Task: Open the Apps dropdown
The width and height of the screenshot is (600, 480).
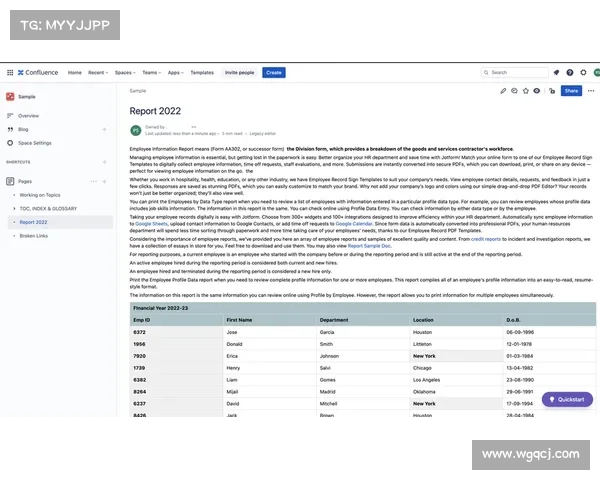Action: click(x=176, y=72)
